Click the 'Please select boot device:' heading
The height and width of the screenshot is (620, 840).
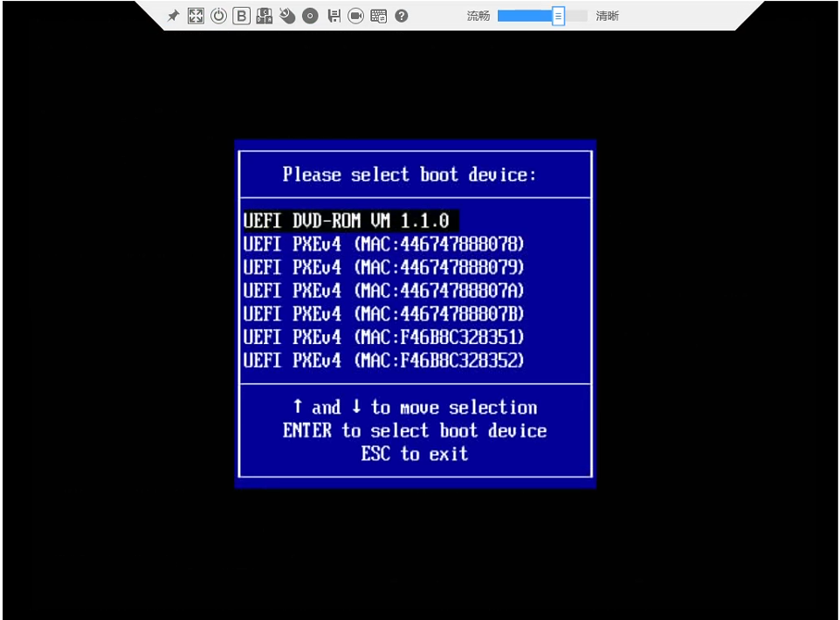[410, 175]
